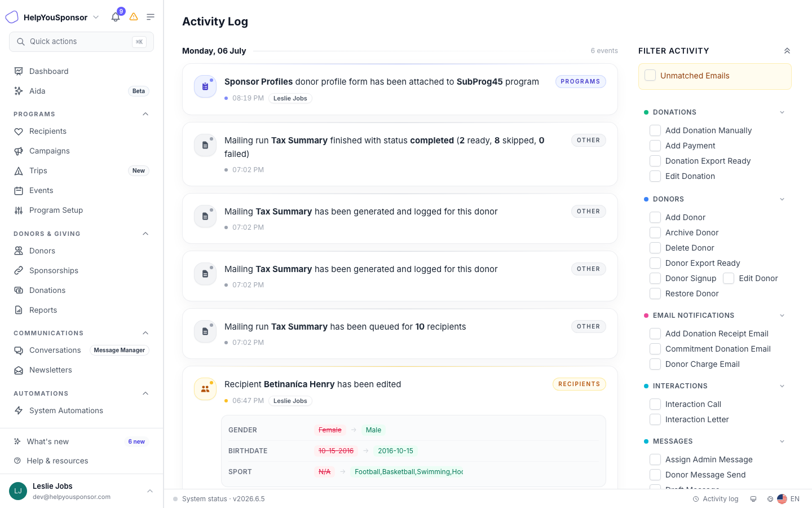Enable the Unmatched Emails filter checkbox
This screenshot has height=508, width=812.
point(650,76)
